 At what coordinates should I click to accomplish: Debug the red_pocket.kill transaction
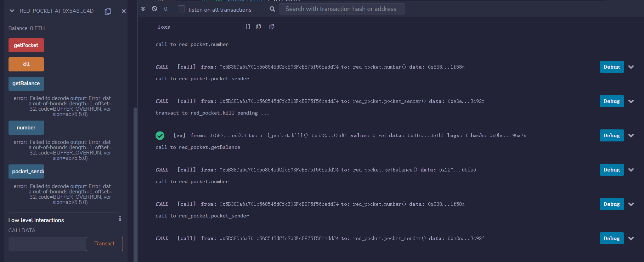pos(612,135)
